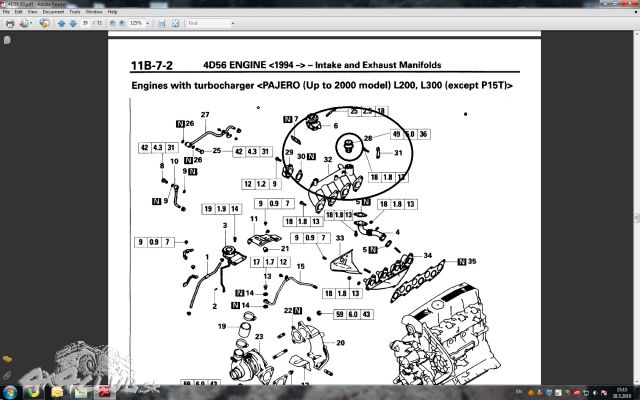The image size is (640, 400).
Task: Open the Window menu
Action: 94,12
